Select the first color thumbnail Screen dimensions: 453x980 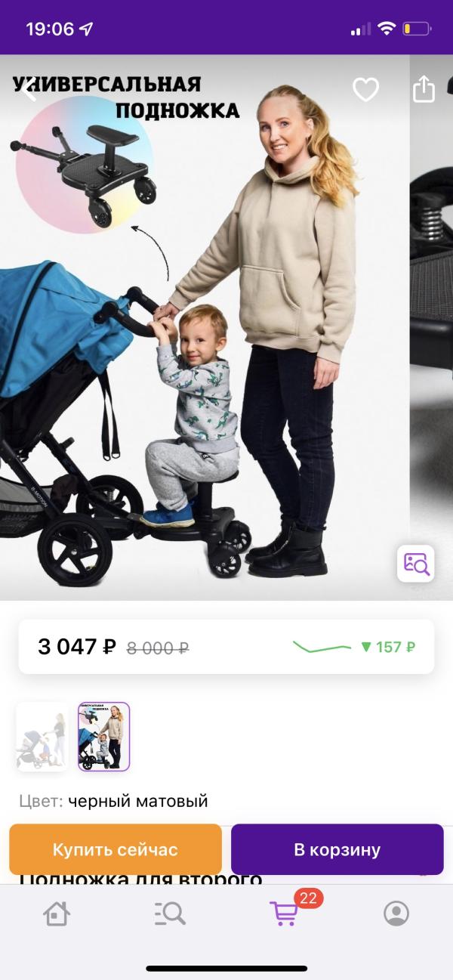coord(42,737)
